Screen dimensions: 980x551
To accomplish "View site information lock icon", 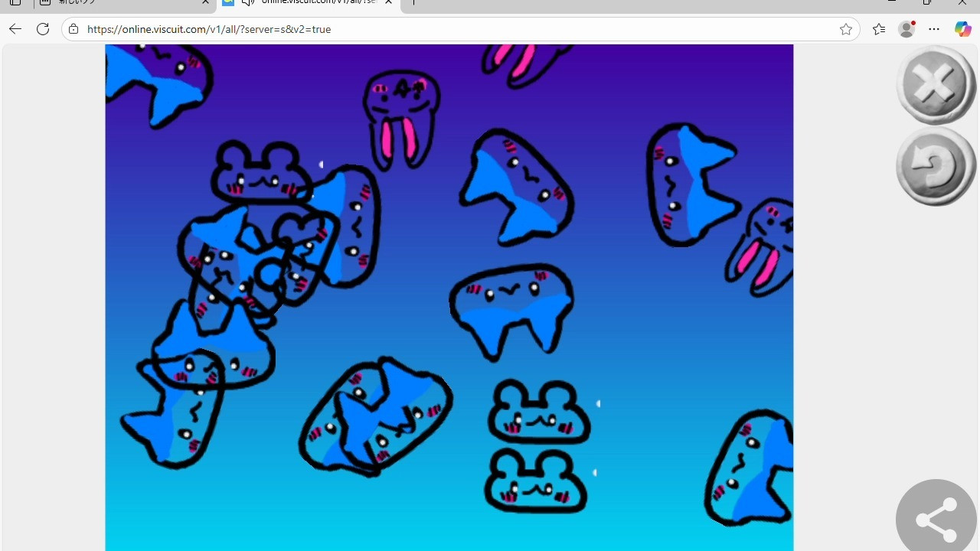I will pos(73,29).
